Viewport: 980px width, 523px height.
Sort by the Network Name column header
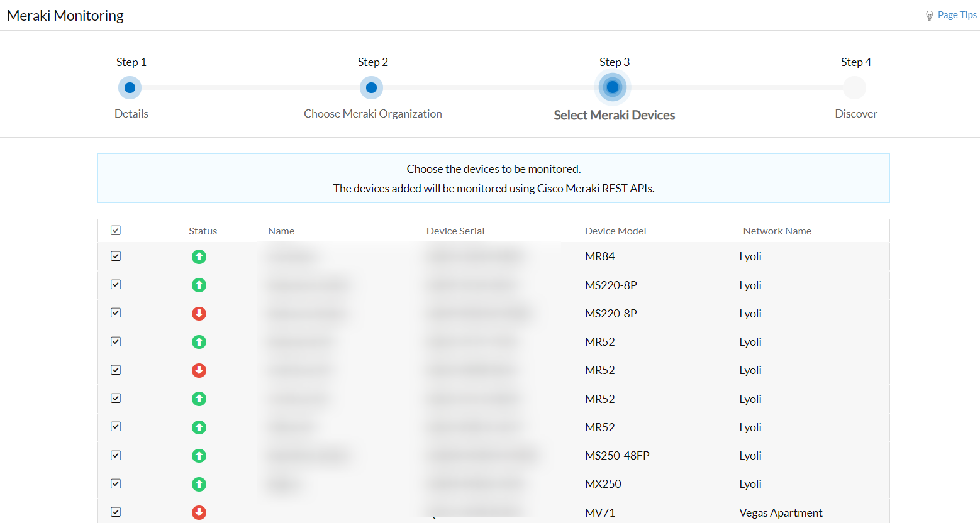[777, 231]
